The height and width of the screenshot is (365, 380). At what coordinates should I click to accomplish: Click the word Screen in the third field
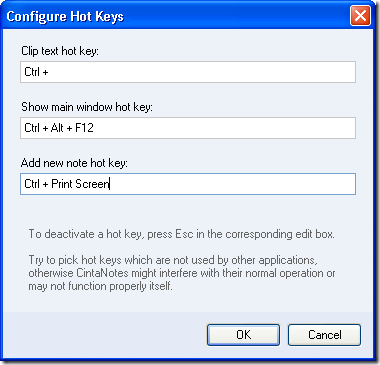point(92,184)
